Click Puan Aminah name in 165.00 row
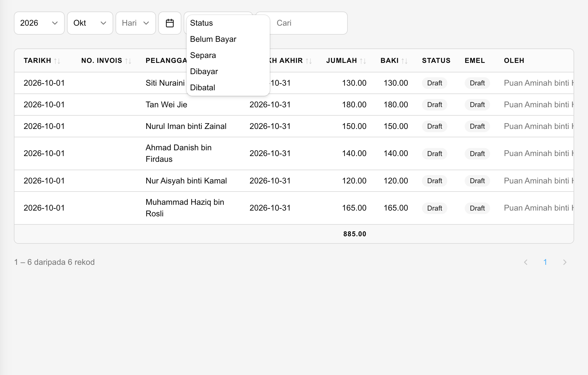 click(x=539, y=208)
